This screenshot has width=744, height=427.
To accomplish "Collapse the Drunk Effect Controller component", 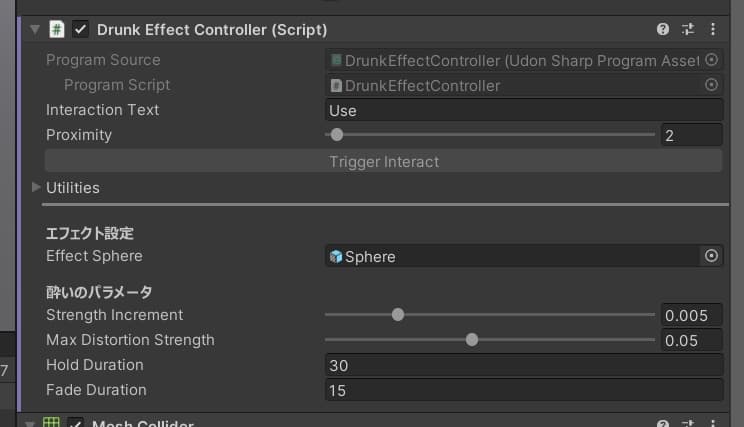I will (34, 30).
